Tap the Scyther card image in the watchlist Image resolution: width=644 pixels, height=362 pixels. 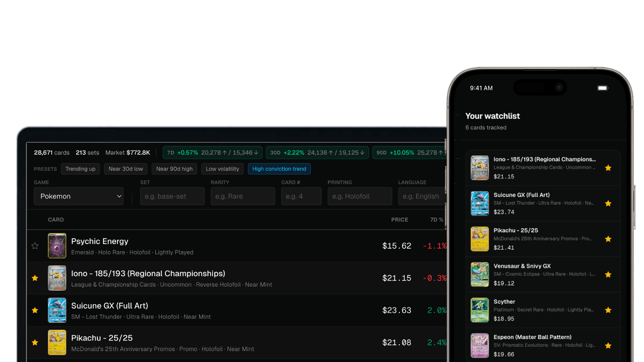[x=480, y=310]
